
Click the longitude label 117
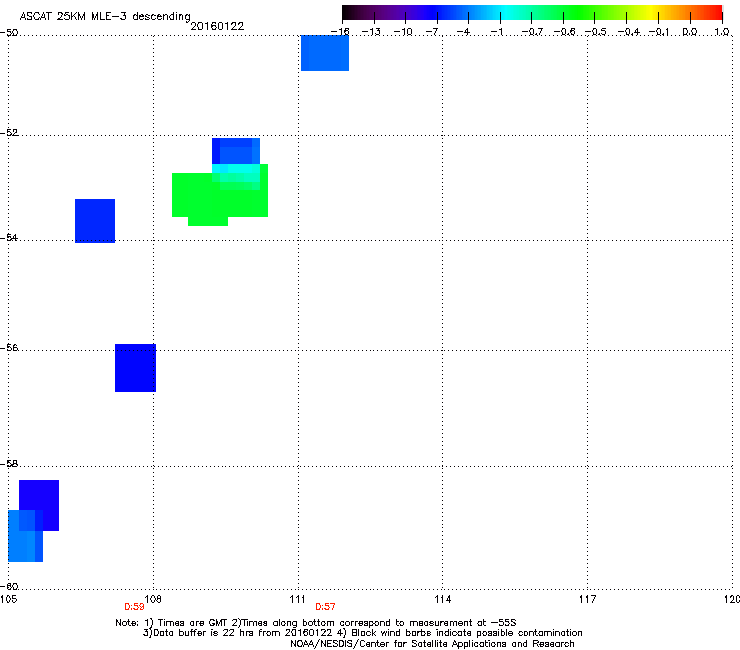[587, 599]
